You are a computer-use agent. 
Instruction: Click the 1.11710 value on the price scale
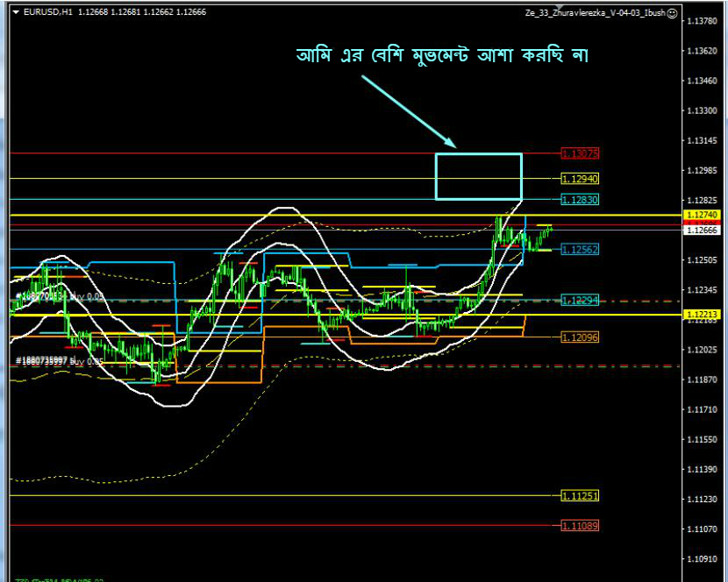[x=702, y=409]
